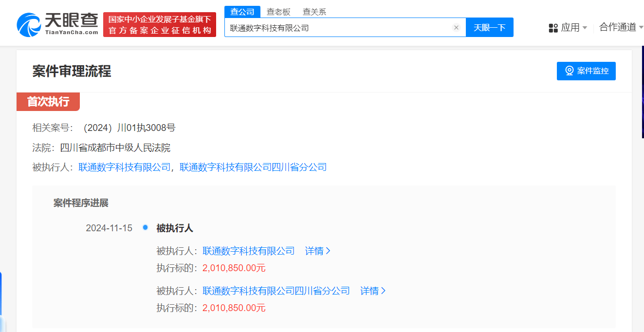Open 四川省分公司 link in case progress
644x332 pixels.
click(x=276, y=291)
